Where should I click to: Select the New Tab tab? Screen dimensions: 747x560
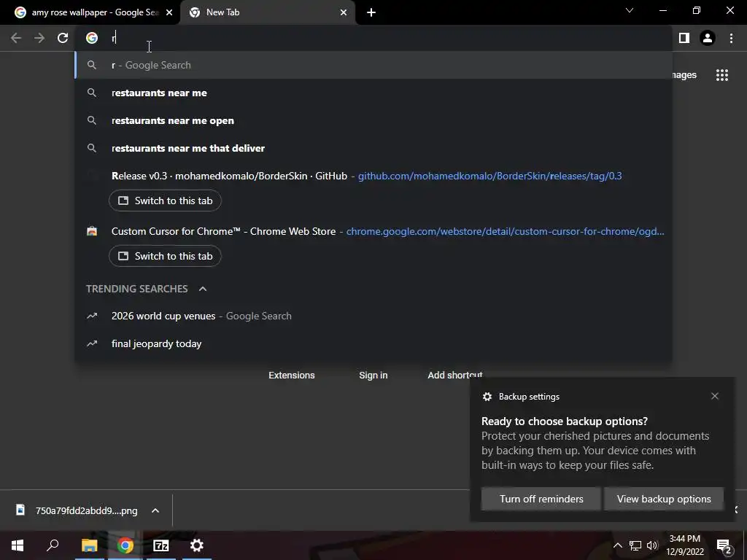pyautogui.click(x=267, y=12)
